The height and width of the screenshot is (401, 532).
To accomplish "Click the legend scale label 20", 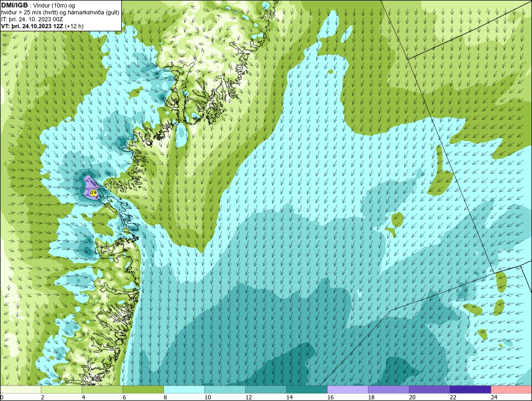I will point(412,397).
